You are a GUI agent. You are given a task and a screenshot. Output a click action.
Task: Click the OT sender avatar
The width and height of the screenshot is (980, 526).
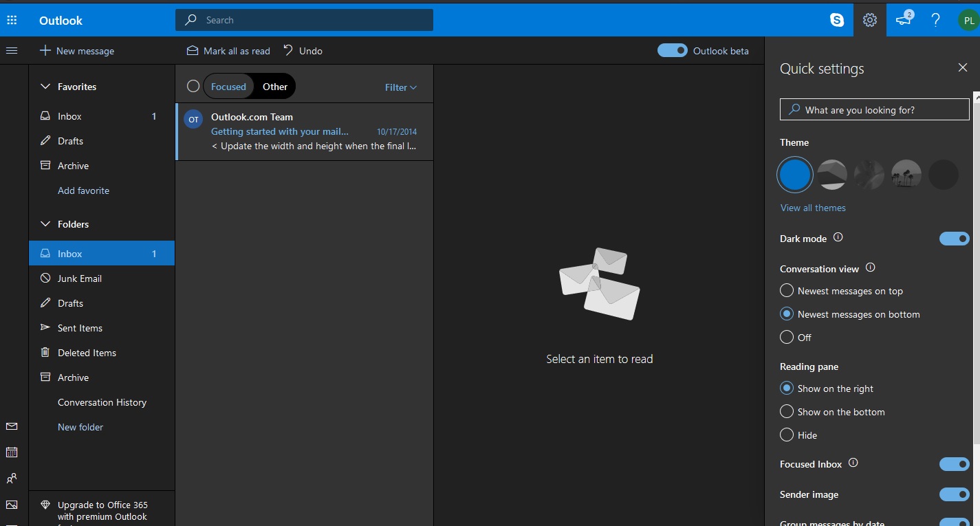pos(193,120)
